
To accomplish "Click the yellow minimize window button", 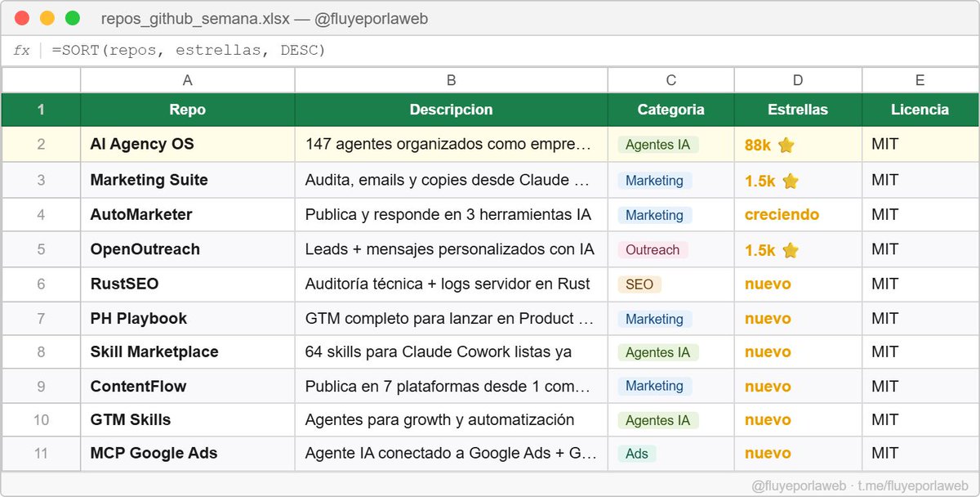I will tap(47, 18).
